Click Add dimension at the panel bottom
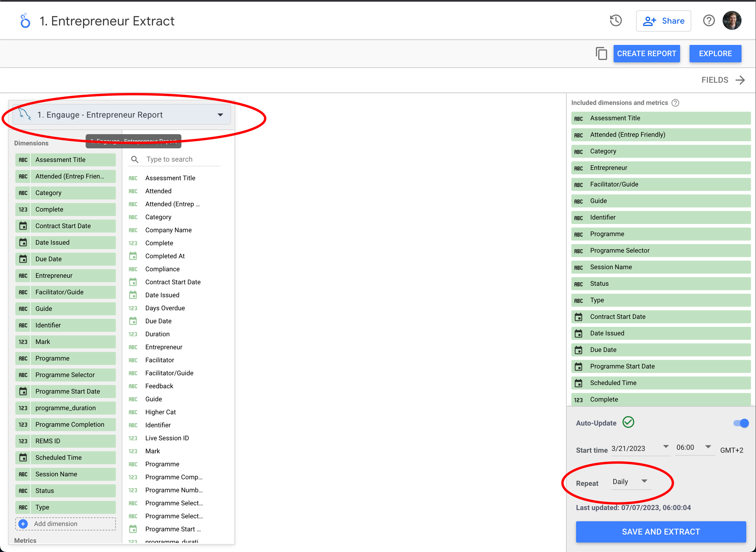Viewport: 756px width, 552px height. pos(55,524)
